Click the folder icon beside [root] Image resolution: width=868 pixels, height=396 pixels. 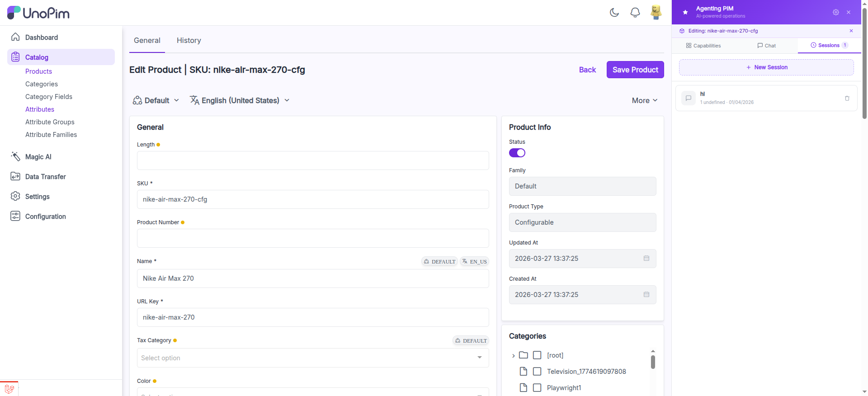click(x=524, y=355)
